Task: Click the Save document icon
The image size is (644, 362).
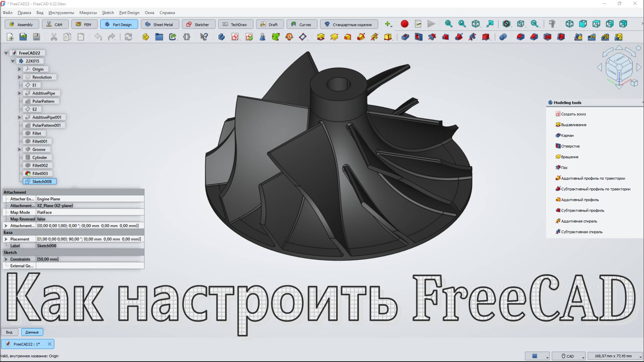Action: coord(37,37)
